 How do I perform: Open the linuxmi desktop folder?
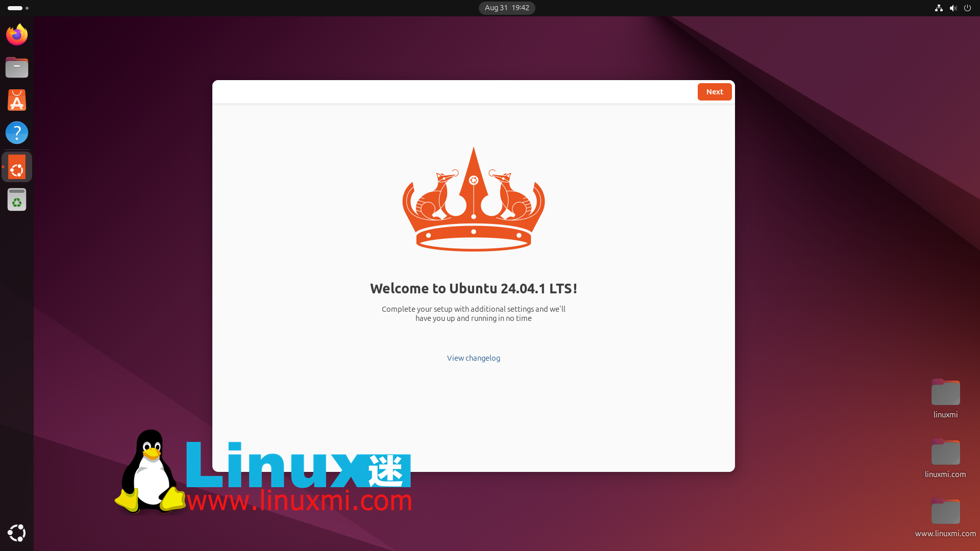coord(945,398)
